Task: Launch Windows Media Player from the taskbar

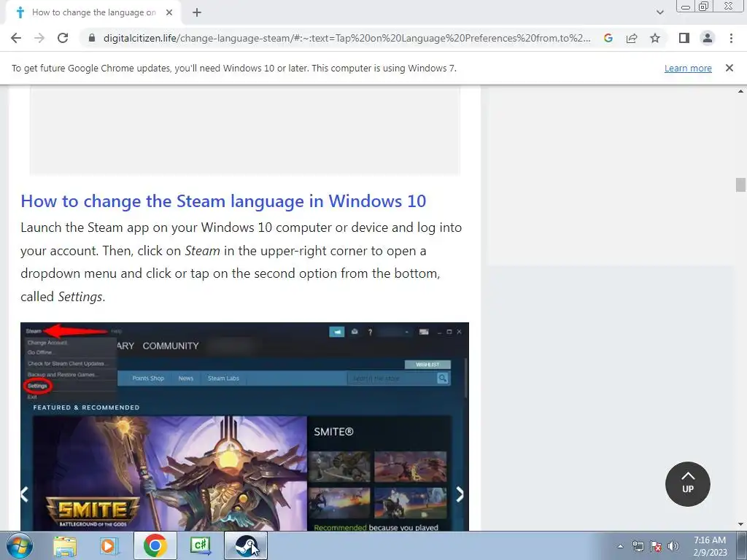Action: point(109,546)
